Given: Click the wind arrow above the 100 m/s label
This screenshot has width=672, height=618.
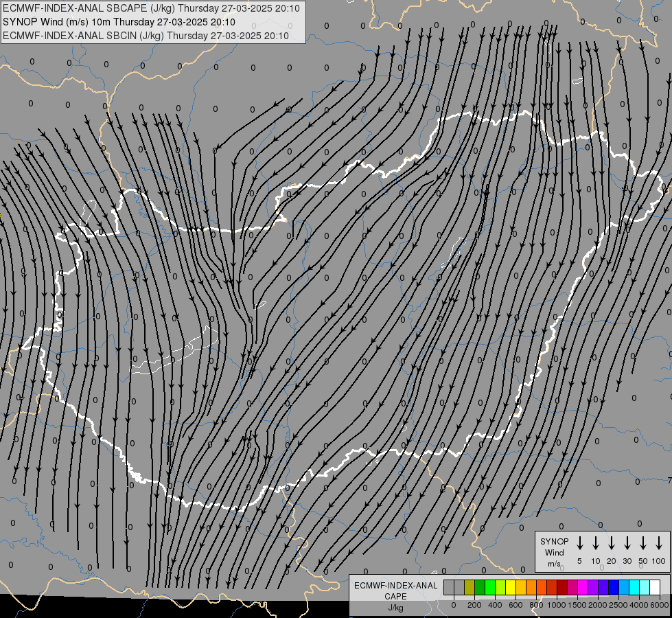Looking at the screenshot, I should pos(659,543).
